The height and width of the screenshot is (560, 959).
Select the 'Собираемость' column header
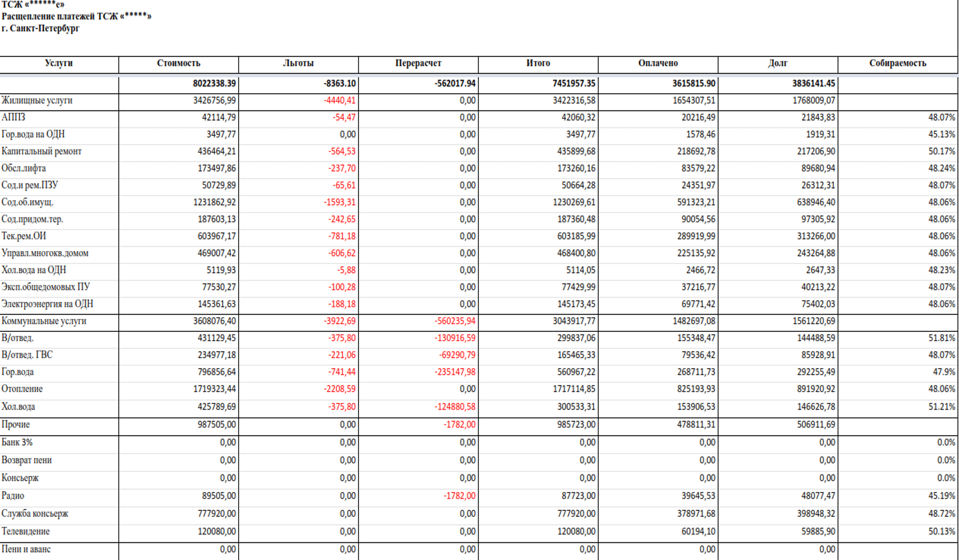898,63
